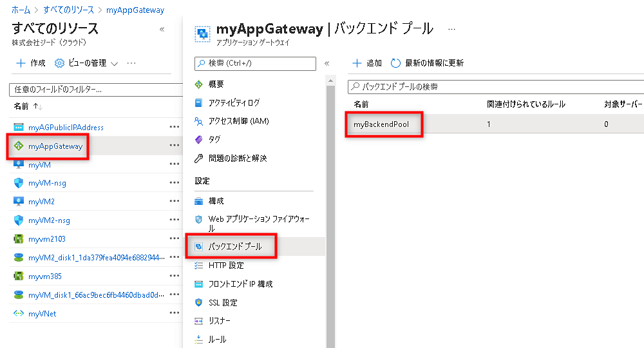Click the ルール icon

point(199,340)
